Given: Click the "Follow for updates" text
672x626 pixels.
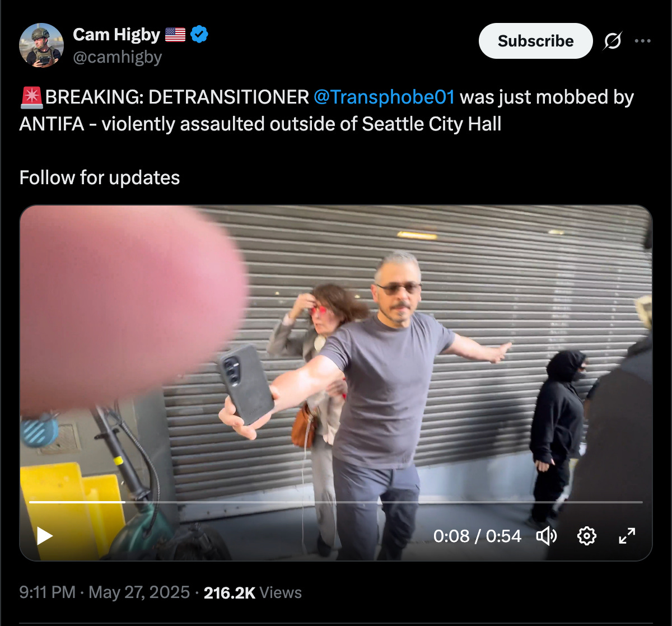Looking at the screenshot, I should (100, 177).
